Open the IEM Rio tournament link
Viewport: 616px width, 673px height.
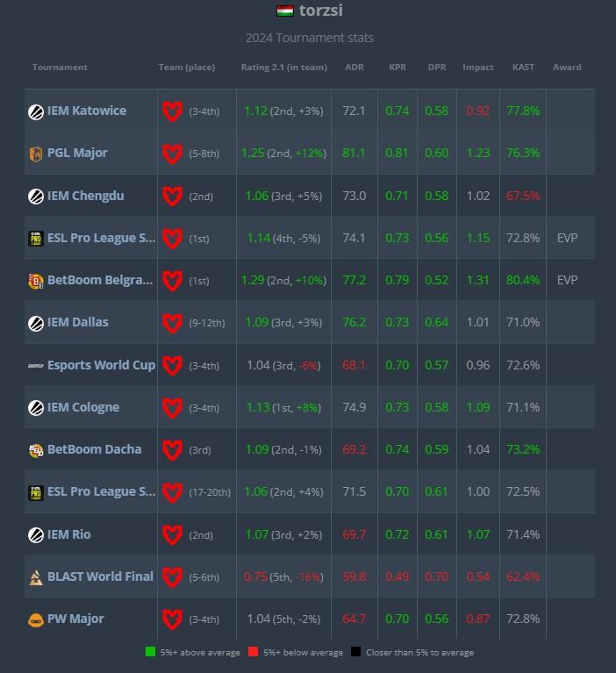pos(68,534)
